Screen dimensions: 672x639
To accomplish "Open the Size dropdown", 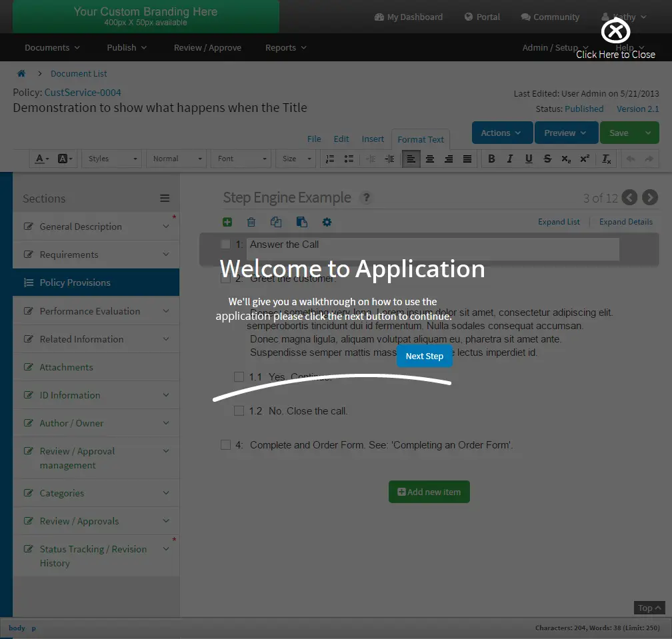I will 296,159.
